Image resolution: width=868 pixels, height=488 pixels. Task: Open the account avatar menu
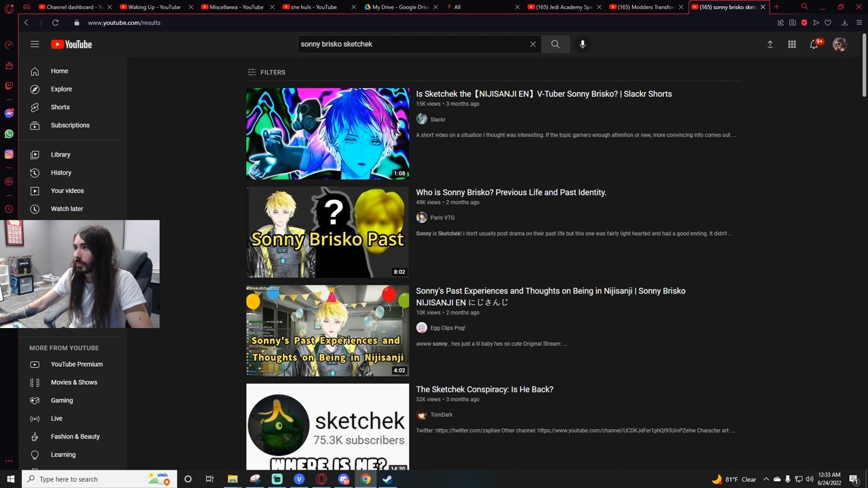840,44
